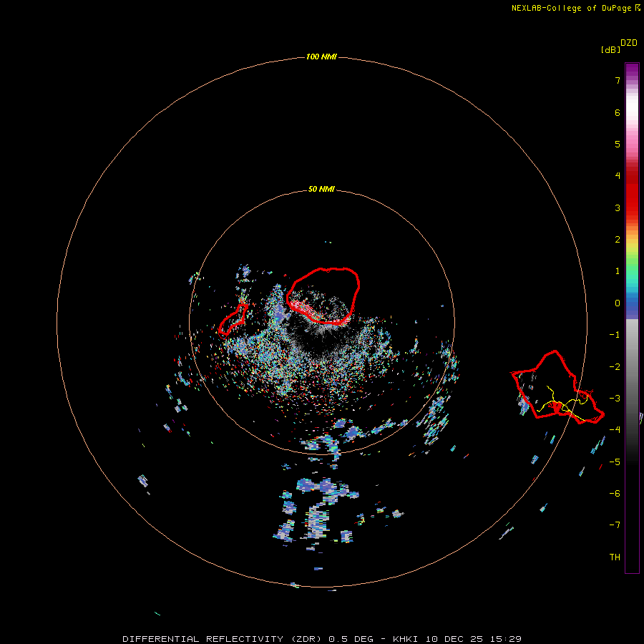Click the -2 value on color scale

coord(615,367)
